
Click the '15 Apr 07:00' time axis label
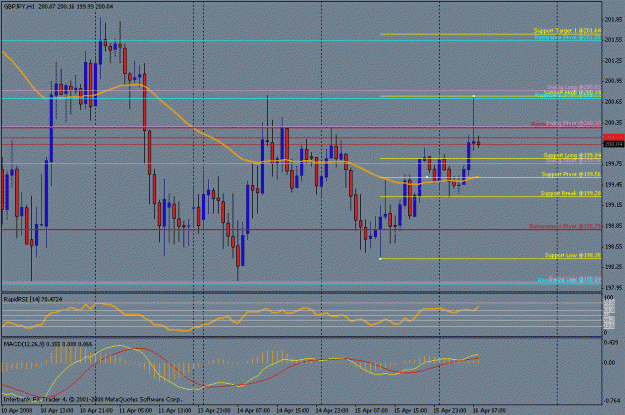pos(371,410)
